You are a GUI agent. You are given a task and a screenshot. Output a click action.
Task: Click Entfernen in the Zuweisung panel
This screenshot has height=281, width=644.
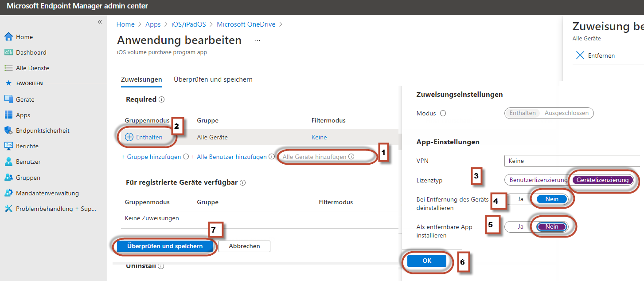pos(595,55)
